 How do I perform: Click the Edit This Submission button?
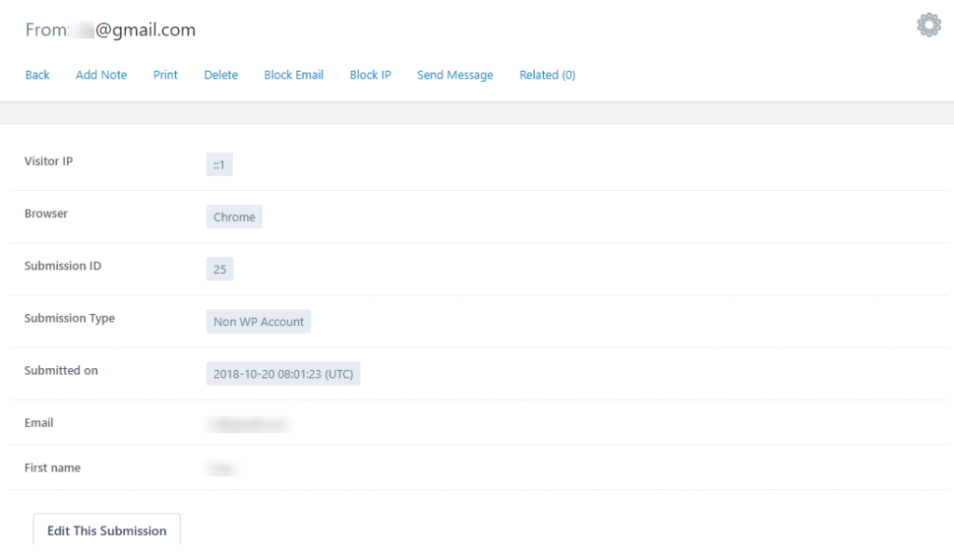click(x=106, y=529)
